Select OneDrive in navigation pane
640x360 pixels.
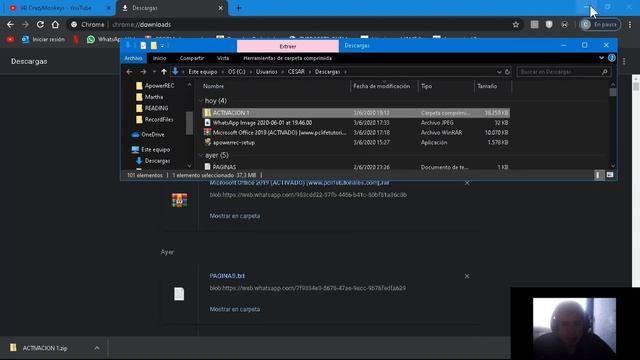pyautogui.click(x=148, y=134)
